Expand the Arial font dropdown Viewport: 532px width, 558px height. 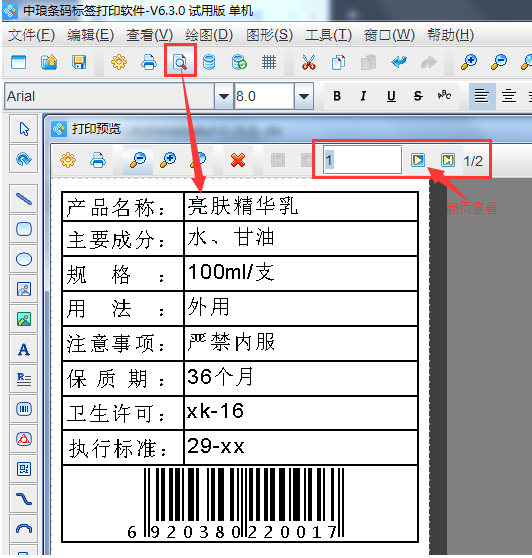tap(224, 96)
